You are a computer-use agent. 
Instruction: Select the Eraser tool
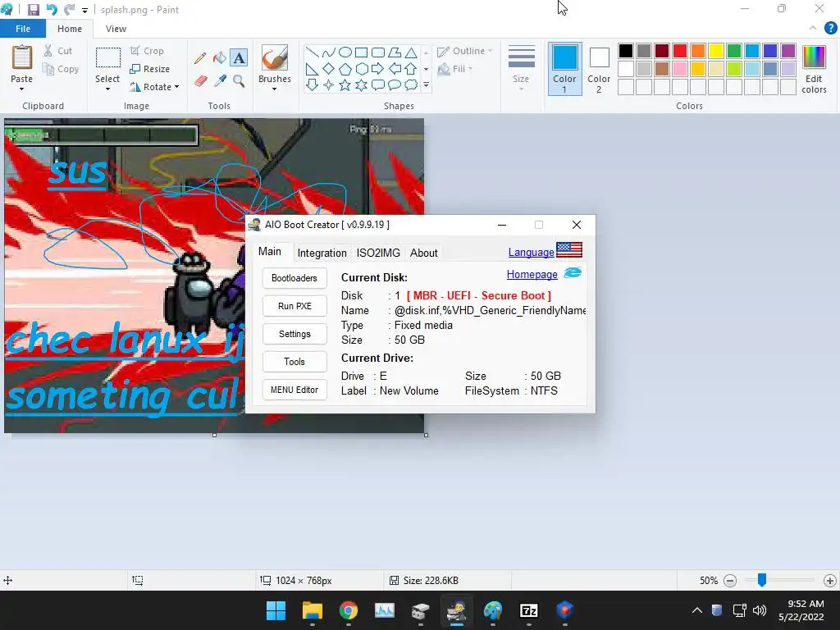(200, 81)
